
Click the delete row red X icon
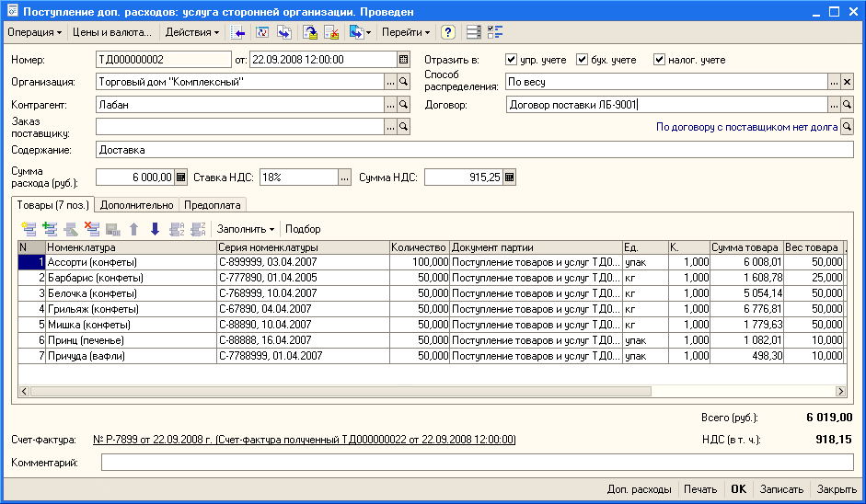[92, 229]
